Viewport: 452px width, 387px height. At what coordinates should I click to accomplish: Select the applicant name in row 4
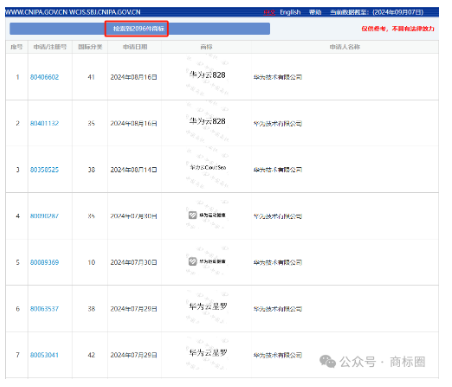coord(278,216)
